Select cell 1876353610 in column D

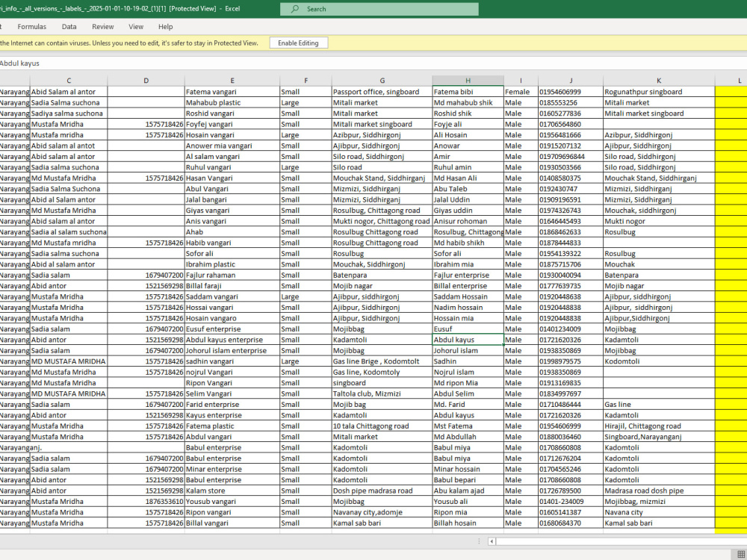(x=146, y=502)
